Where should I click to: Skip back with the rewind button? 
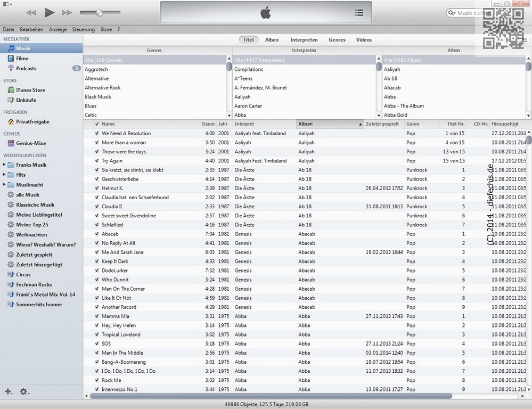pos(31,13)
